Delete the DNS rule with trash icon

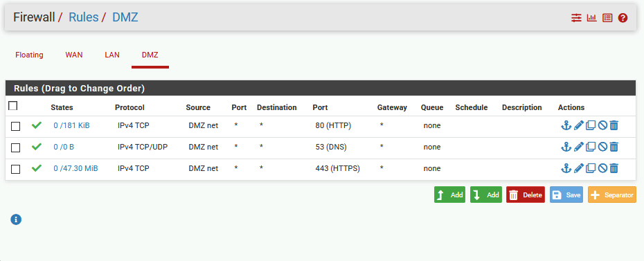click(x=614, y=147)
